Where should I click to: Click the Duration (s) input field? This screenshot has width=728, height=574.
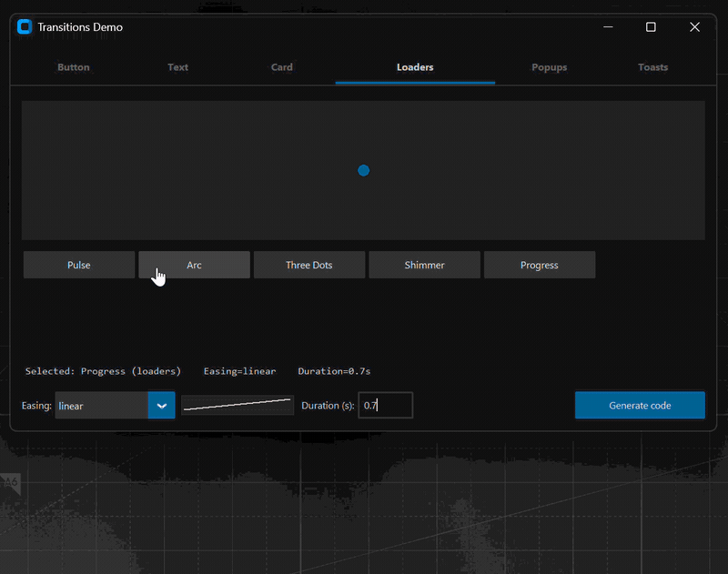coord(385,405)
